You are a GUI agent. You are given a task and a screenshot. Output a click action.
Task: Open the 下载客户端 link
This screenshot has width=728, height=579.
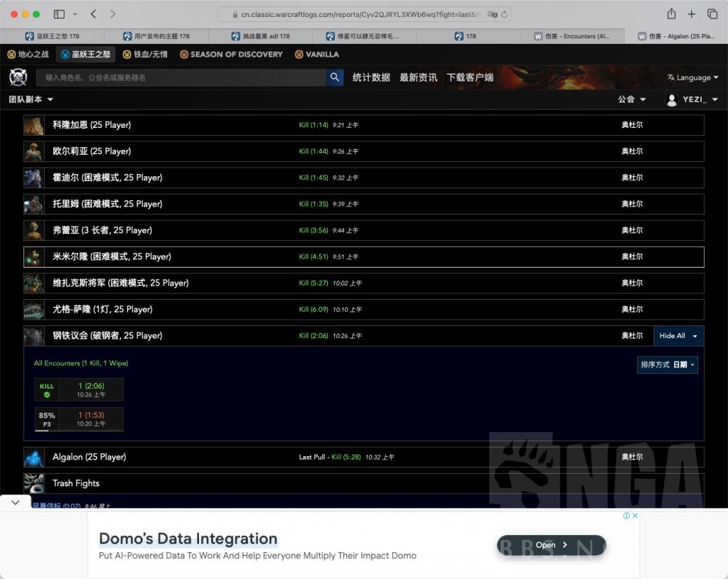coord(470,77)
